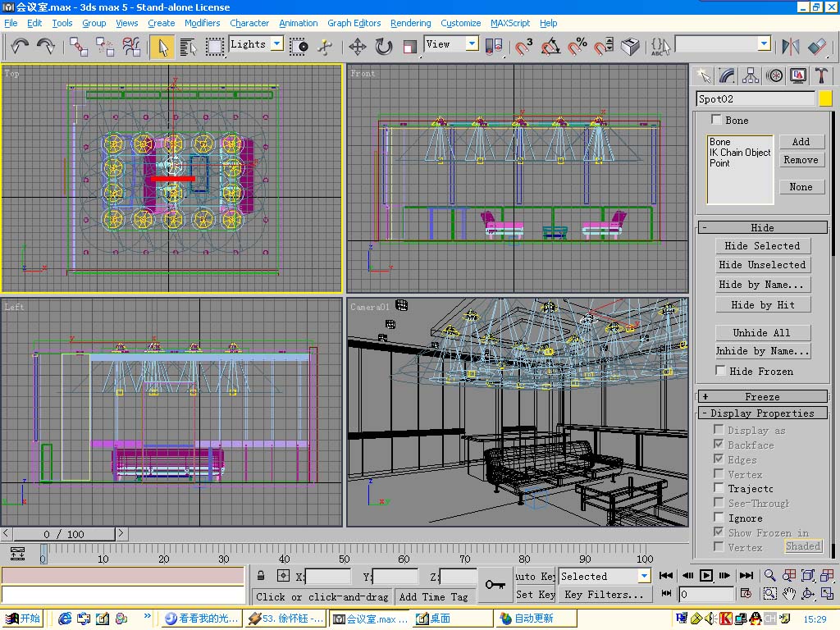Activate the Select and Move tool

(x=358, y=47)
